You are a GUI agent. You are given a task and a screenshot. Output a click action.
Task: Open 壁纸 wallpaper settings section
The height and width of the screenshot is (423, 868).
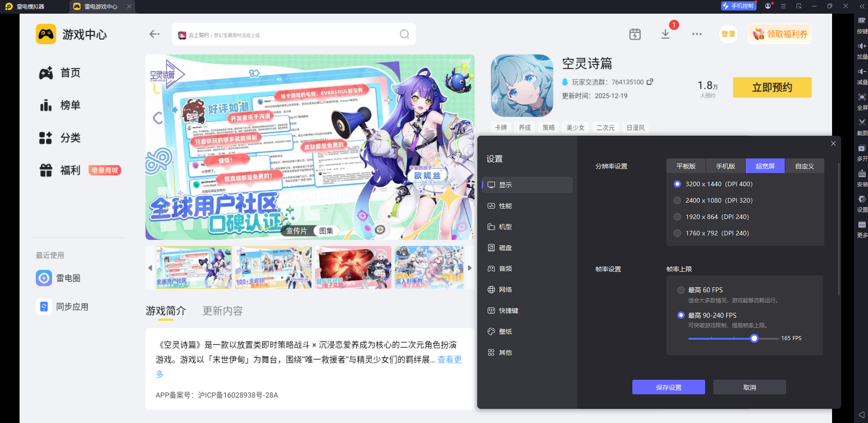tap(527, 331)
